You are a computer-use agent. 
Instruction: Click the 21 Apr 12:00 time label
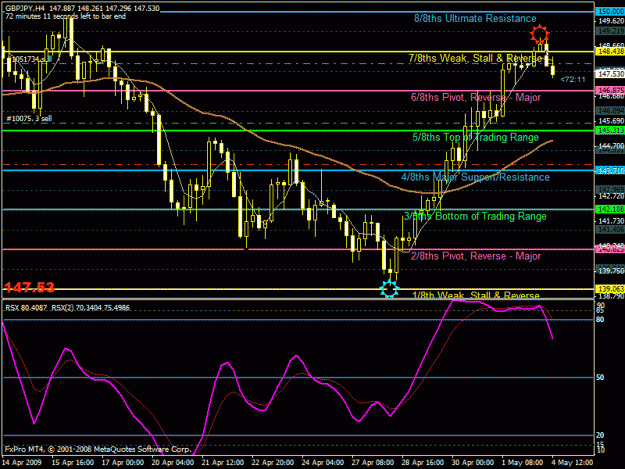(223, 463)
